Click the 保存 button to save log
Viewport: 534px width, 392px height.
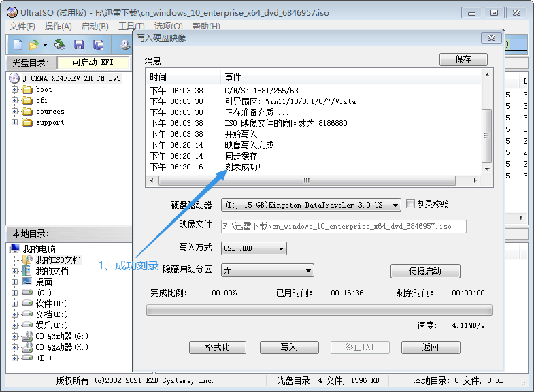tap(463, 60)
